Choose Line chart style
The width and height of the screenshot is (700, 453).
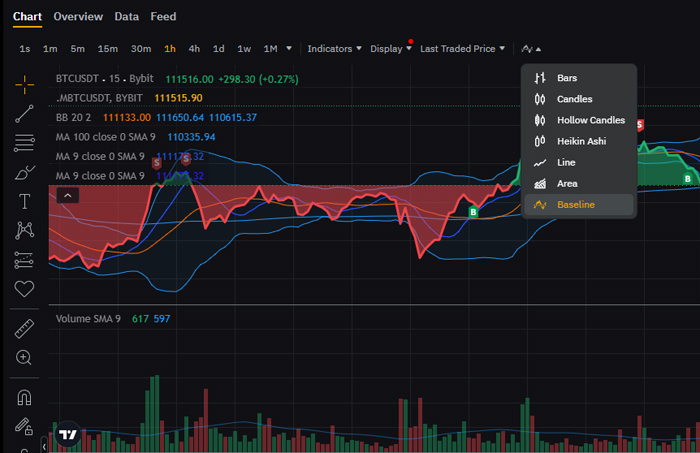[579, 162]
